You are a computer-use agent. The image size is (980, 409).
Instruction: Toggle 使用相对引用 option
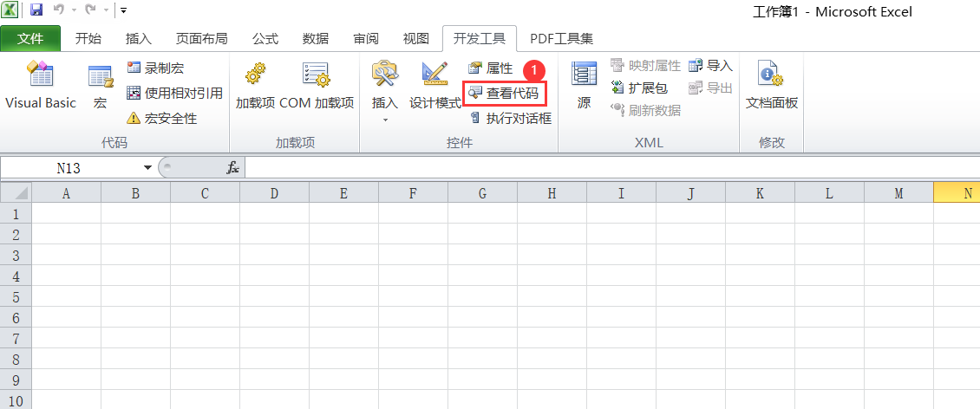(174, 93)
